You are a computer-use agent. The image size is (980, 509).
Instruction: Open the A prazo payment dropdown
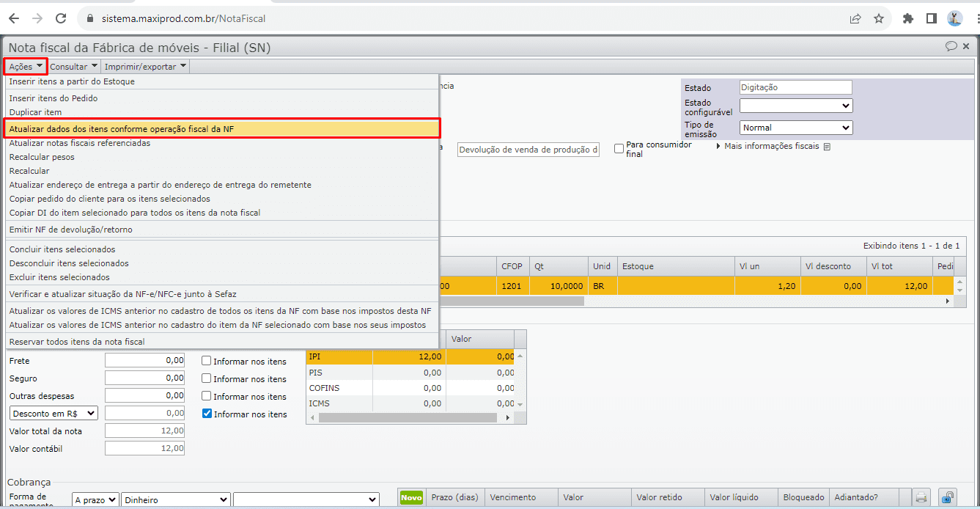[95, 499]
